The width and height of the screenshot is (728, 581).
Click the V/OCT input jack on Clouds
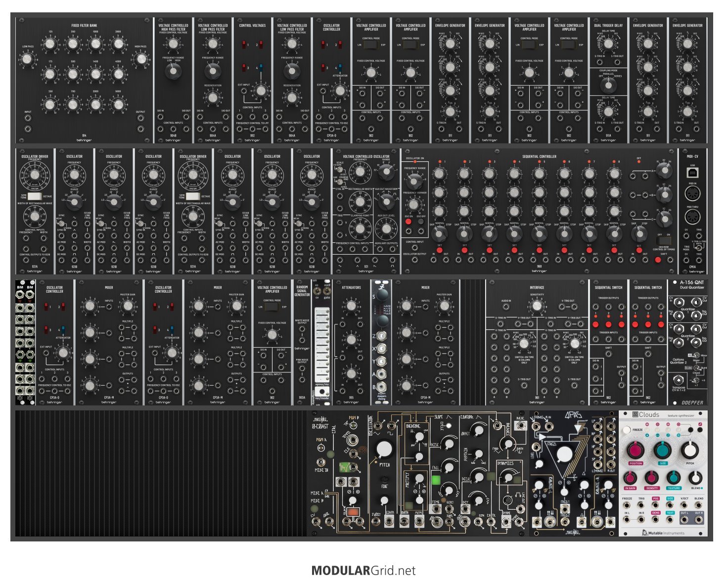684,505
